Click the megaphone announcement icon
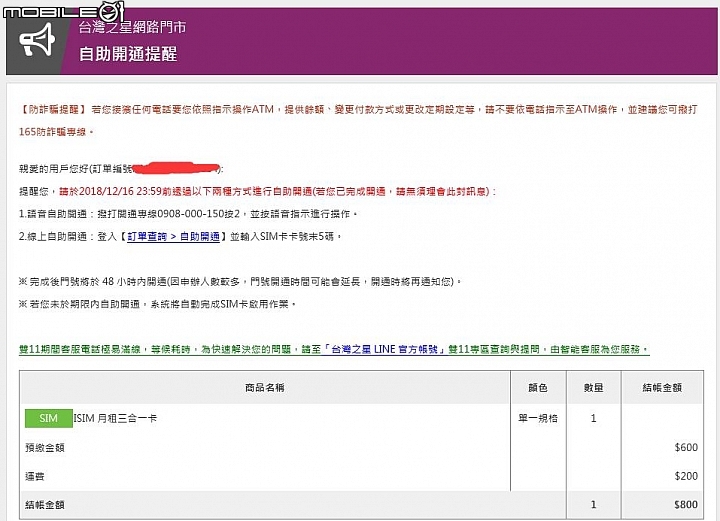The image size is (720, 521). 37,39
